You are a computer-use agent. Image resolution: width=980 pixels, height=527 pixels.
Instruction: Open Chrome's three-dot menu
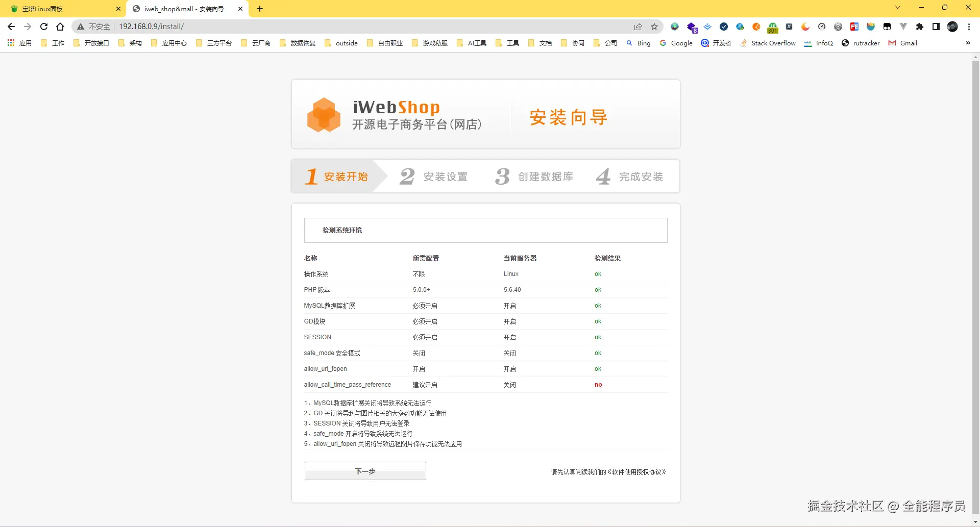tap(969, 27)
